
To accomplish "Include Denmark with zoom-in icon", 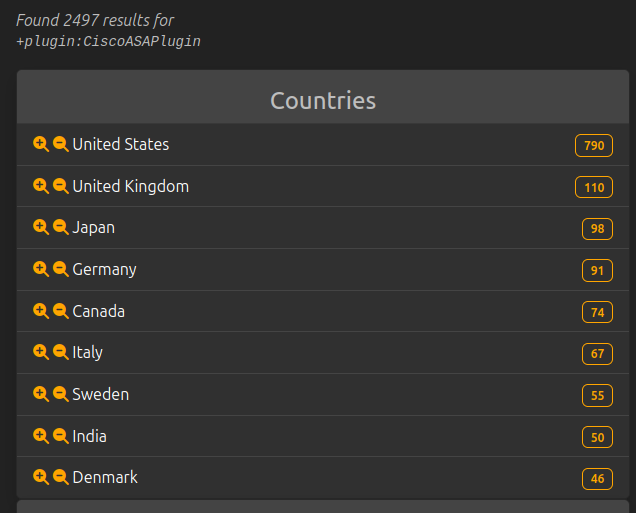I will tap(41, 477).
